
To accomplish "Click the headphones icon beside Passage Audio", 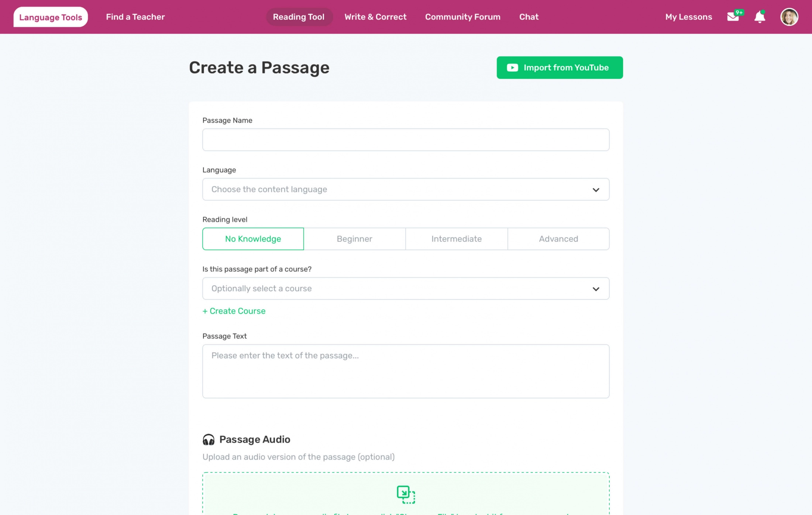I will (209, 439).
